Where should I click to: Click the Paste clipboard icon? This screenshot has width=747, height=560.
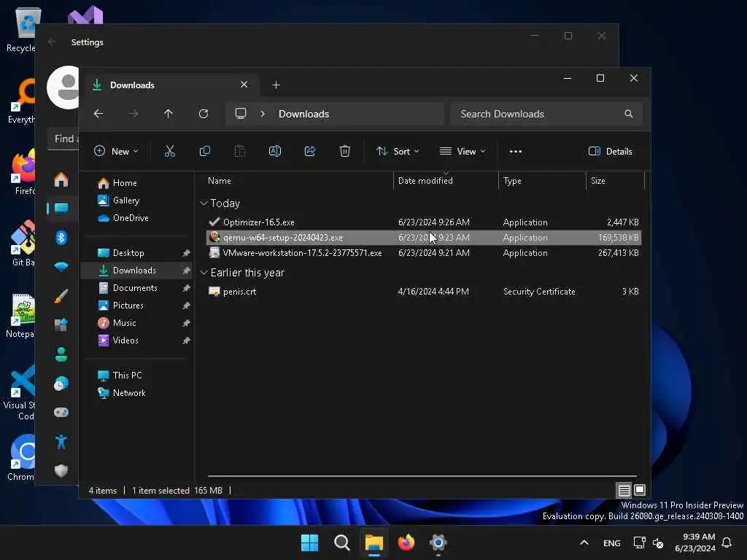pyautogui.click(x=239, y=152)
